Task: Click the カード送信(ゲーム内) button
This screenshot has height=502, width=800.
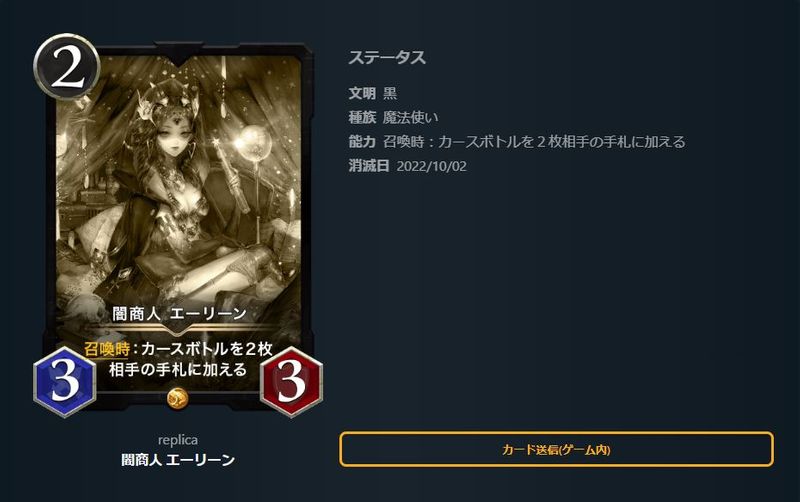Action: pyautogui.click(x=556, y=449)
